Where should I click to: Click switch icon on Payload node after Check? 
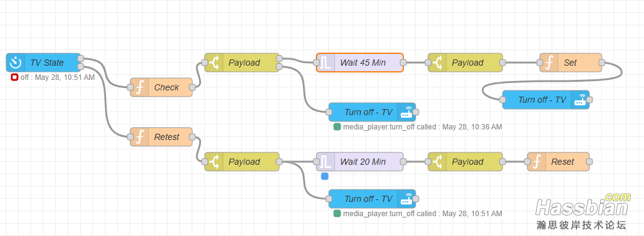(x=214, y=63)
